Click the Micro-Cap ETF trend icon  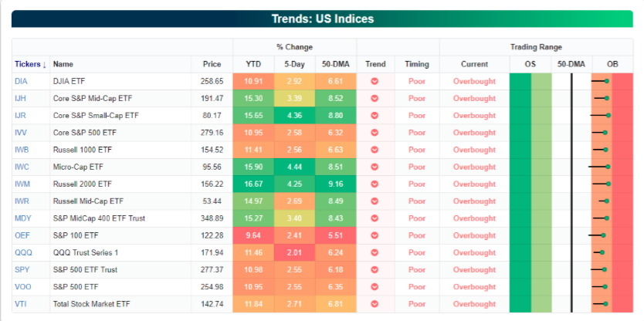click(x=375, y=167)
